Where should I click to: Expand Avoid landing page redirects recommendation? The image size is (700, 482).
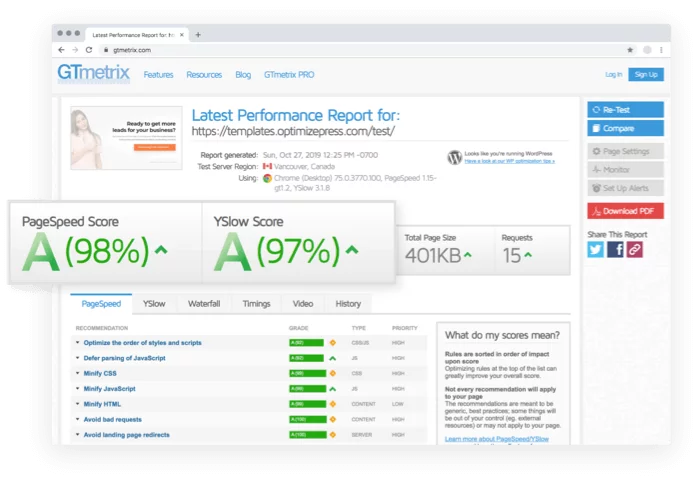click(77, 435)
